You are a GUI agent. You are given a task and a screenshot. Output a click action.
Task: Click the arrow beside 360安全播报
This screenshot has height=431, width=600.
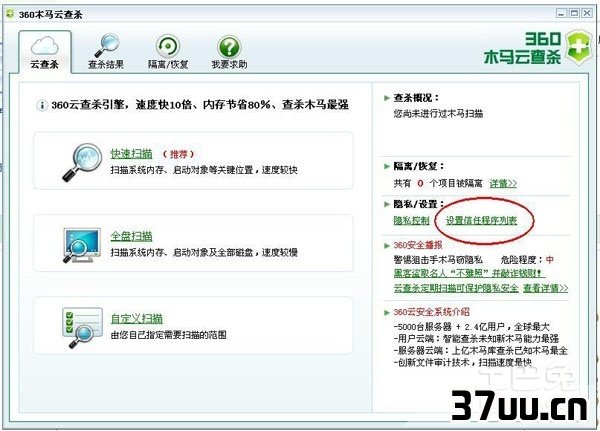[x=386, y=245]
